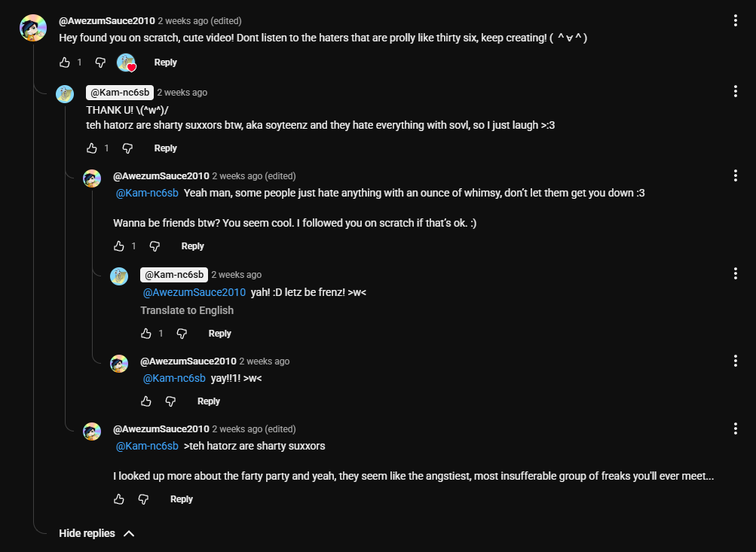Open options menu for the "yay!!1!" reply

pos(735,361)
